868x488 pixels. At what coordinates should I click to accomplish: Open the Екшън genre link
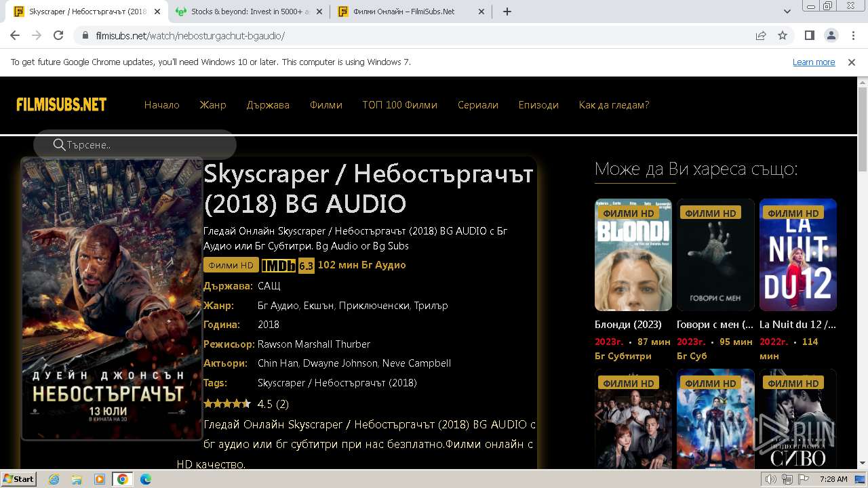tap(319, 305)
